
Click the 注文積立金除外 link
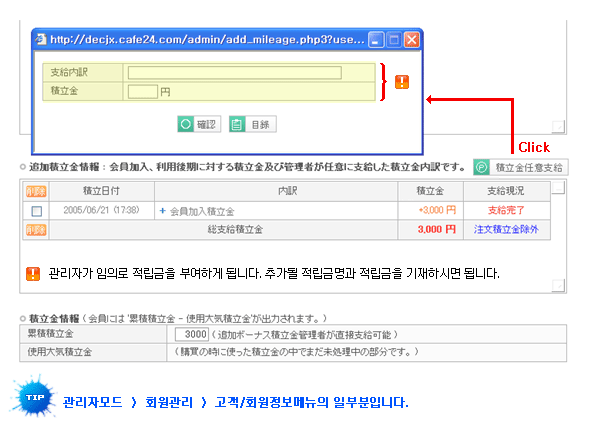click(x=506, y=229)
